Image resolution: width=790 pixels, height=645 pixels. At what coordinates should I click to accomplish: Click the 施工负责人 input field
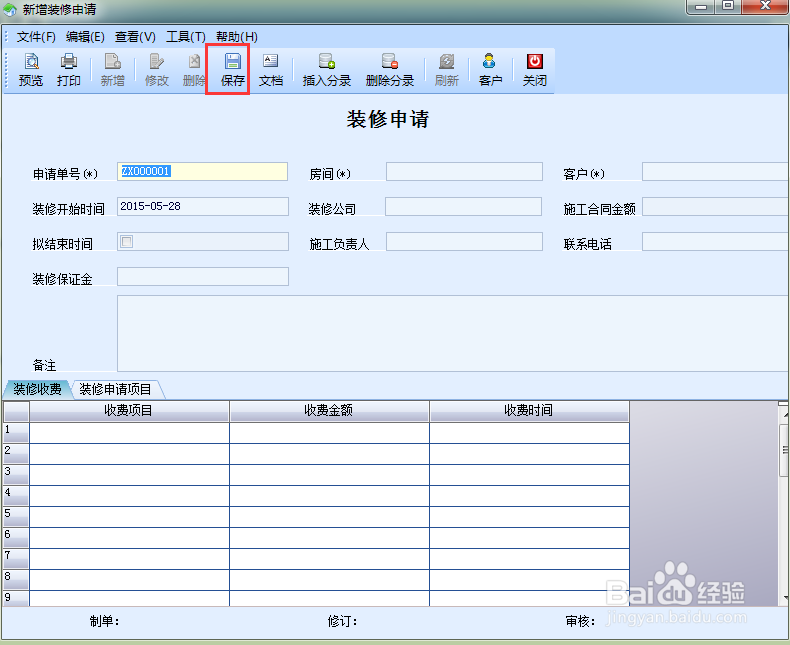click(464, 241)
